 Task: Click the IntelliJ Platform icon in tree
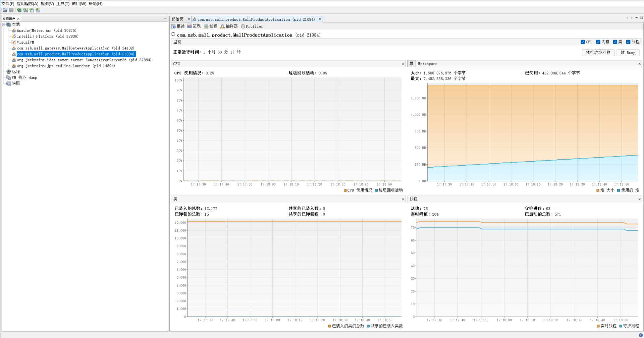pos(14,36)
